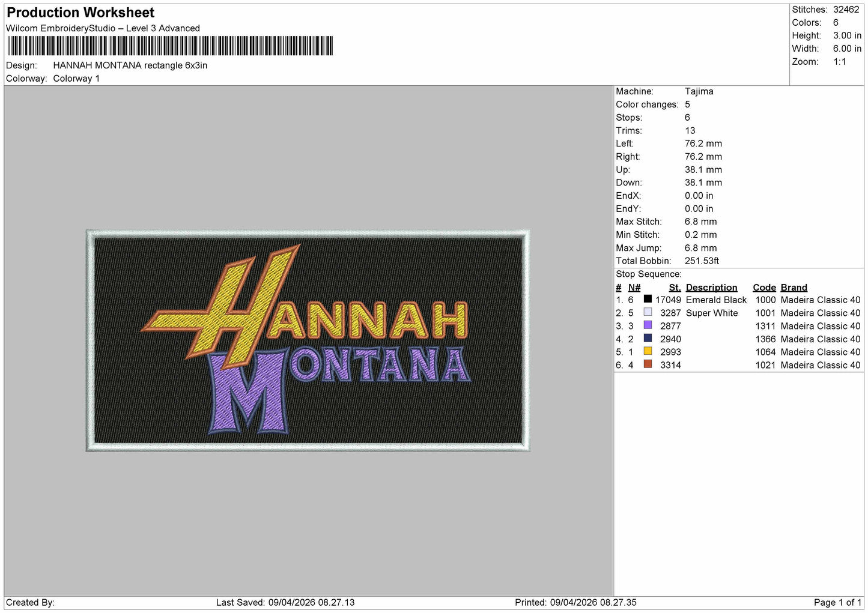
Task: Click the Max Stitch value 6.8 mm
Action: click(x=701, y=222)
